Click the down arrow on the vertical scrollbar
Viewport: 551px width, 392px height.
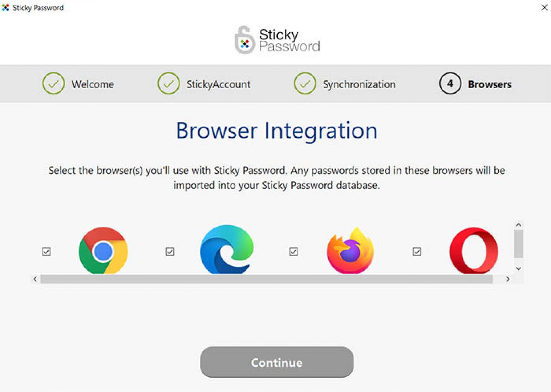coord(518,268)
